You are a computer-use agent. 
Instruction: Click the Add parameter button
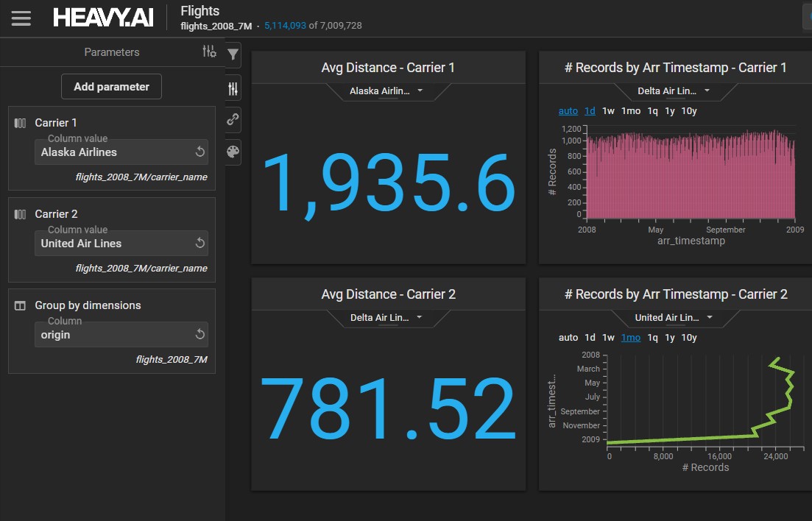pyautogui.click(x=111, y=87)
